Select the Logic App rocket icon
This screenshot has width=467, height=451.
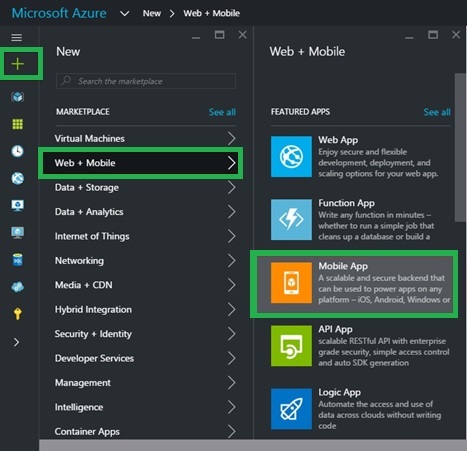pyautogui.click(x=291, y=409)
